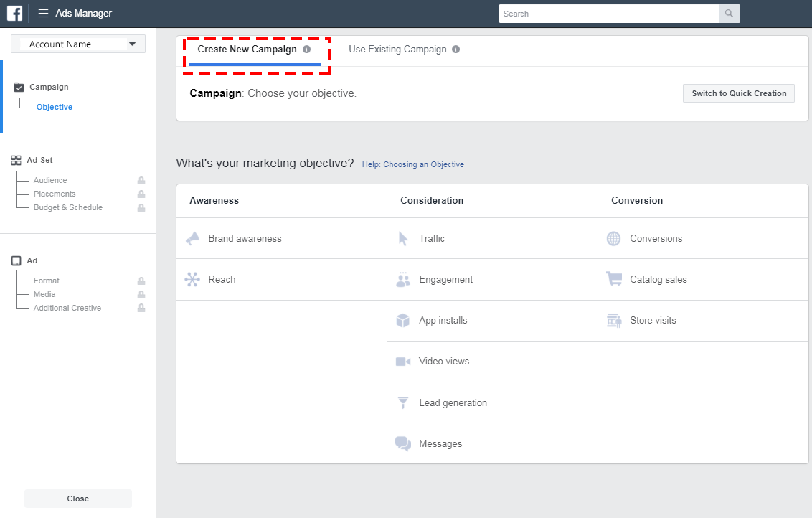
Task: Choose the Catalog sales objective label
Action: [658, 279]
